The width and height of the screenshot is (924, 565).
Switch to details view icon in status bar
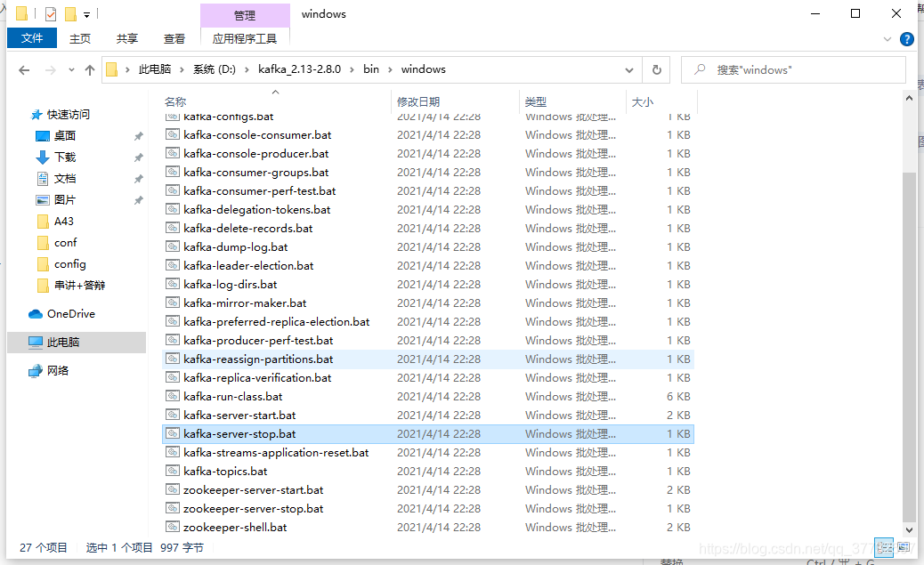[883, 547]
